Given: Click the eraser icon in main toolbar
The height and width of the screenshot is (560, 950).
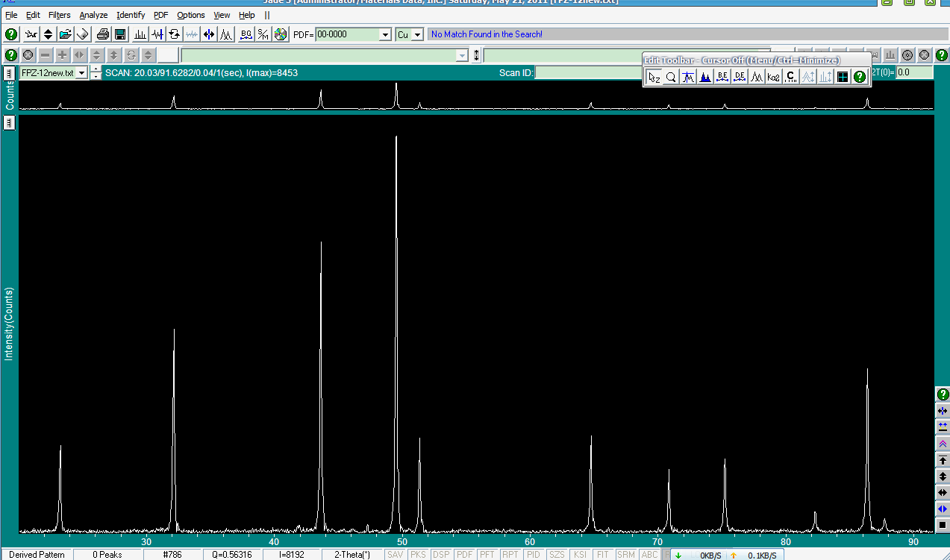Looking at the screenshot, I should 83,34.
